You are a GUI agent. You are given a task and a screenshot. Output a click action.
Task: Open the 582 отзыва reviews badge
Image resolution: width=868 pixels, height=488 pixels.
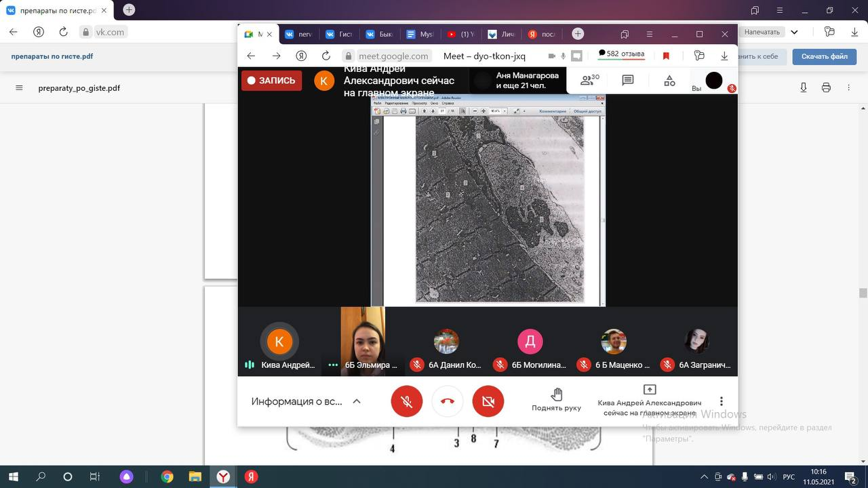point(621,54)
